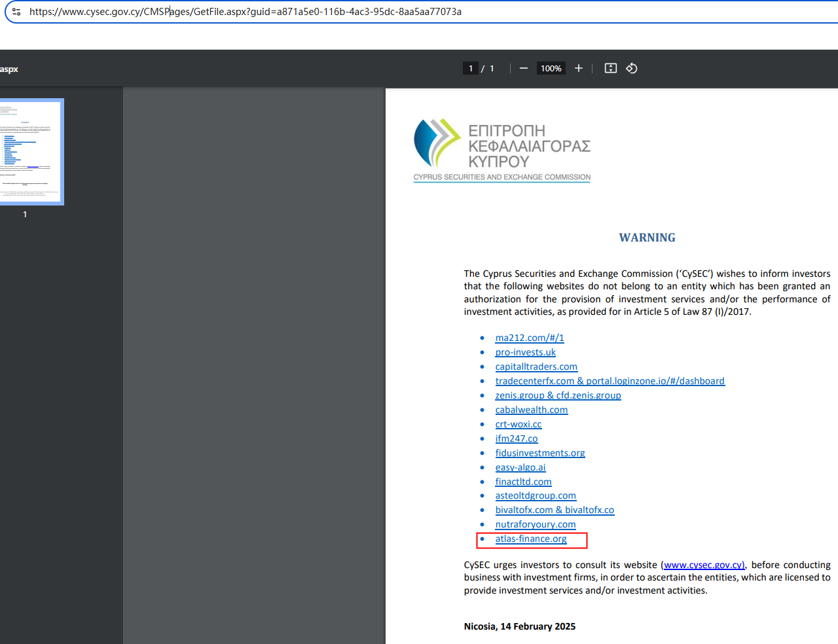Open the tradecenterfx.com & portal.loginzone.io link
Viewport: 838px width, 644px height.
[x=610, y=381]
